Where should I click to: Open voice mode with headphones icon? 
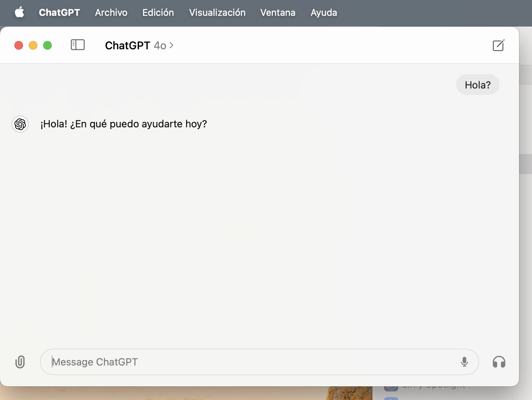pyautogui.click(x=499, y=362)
